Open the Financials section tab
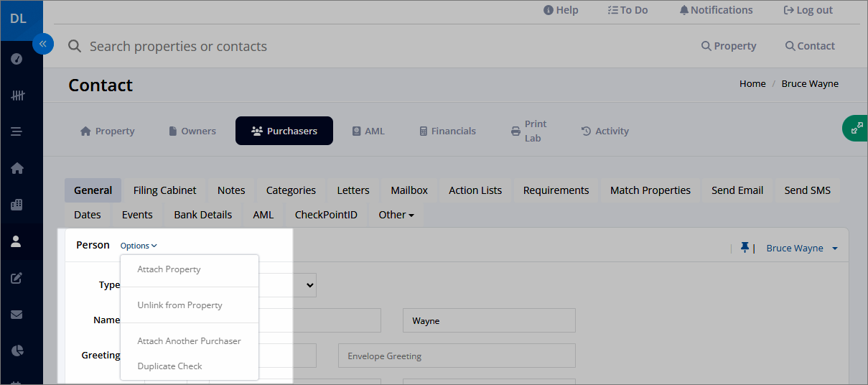The image size is (868, 385). (x=447, y=131)
